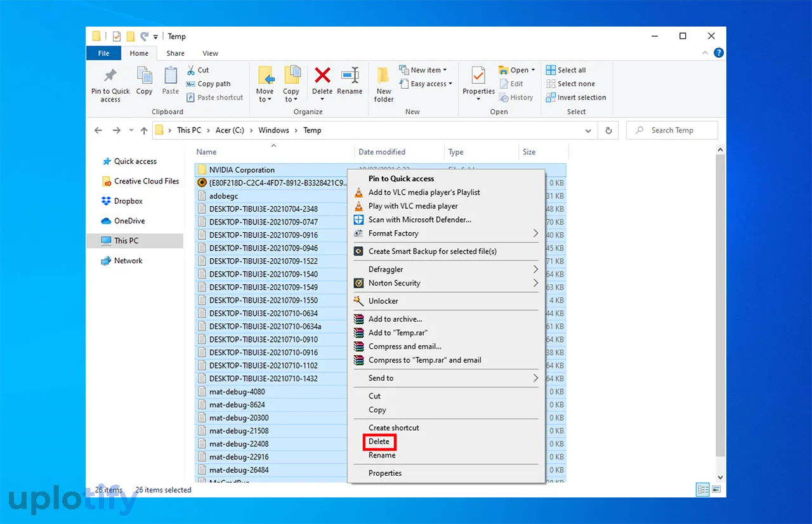Switch to details view icon in status bar
Image resolution: width=812 pixels, height=524 pixels.
[702, 489]
